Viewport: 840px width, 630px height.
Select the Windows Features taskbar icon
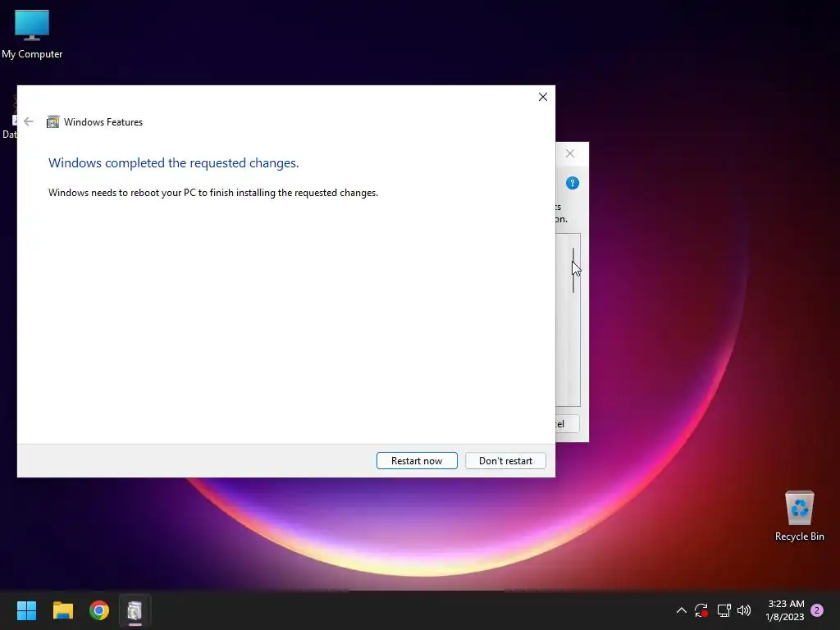(135, 610)
